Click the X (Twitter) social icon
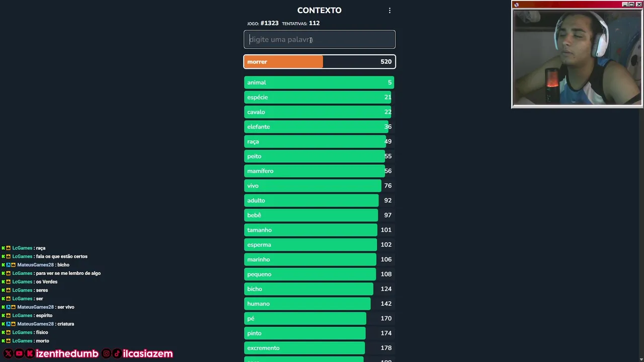The height and width of the screenshot is (362, 644). pyautogui.click(x=8, y=353)
